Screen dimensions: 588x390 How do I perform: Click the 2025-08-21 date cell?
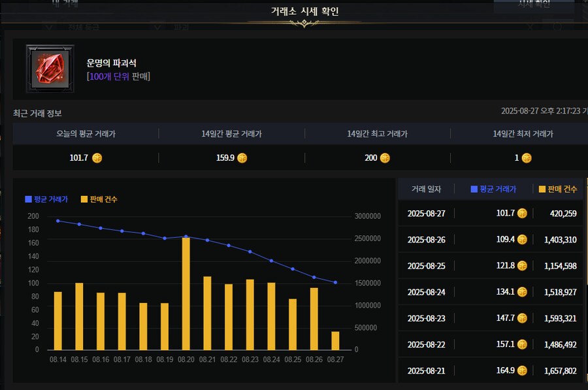427,371
